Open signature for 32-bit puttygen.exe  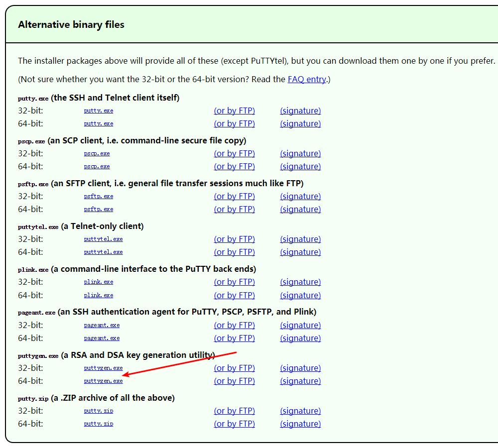pyautogui.click(x=300, y=368)
